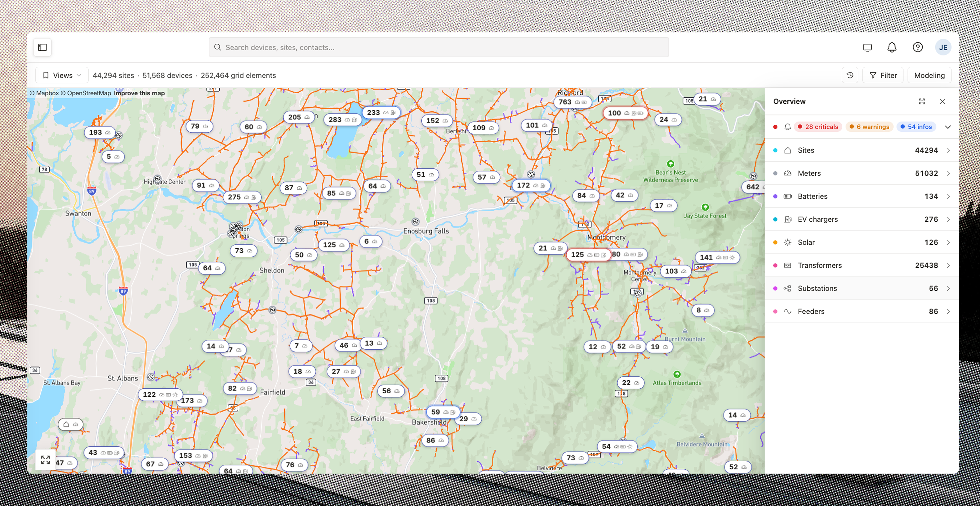Click the EV chargers icon
The width and height of the screenshot is (980, 506).
point(787,219)
